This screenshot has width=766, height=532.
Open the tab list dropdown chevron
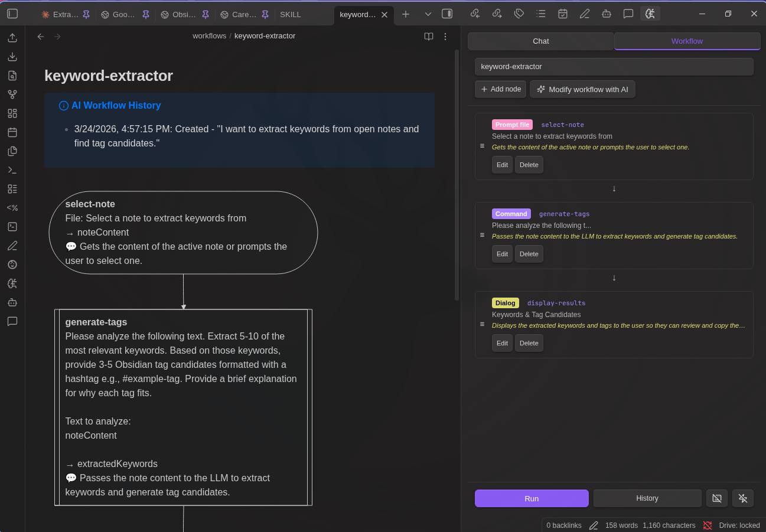[428, 14]
